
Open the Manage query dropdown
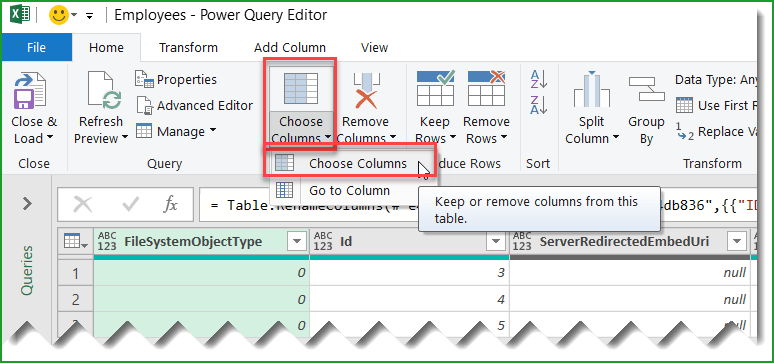(176, 131)
